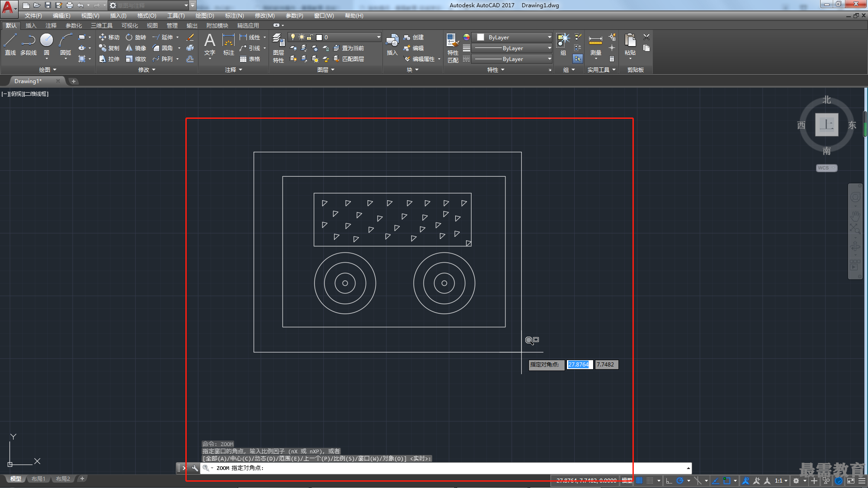Click the Scale (缩放) tool
Image resolution: width=868 pixels, height=488 pixels.
pos(136,59)
